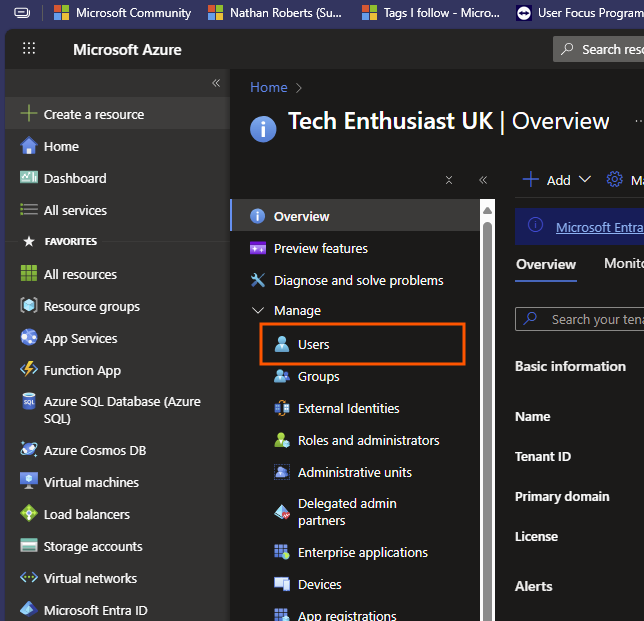Collapse the left portal sidebar

point(215,83)
